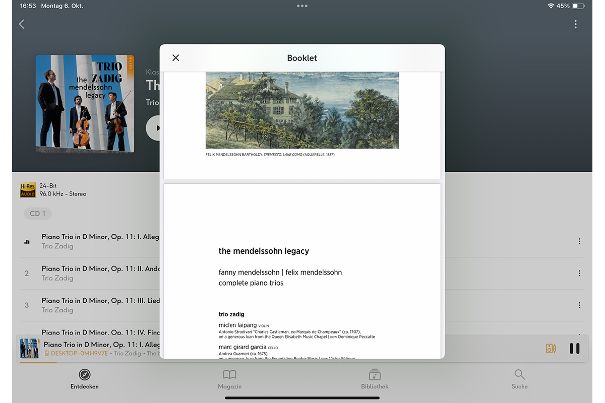Select the CD 1 disc label
Screen dimensions: 605x403
37,214
